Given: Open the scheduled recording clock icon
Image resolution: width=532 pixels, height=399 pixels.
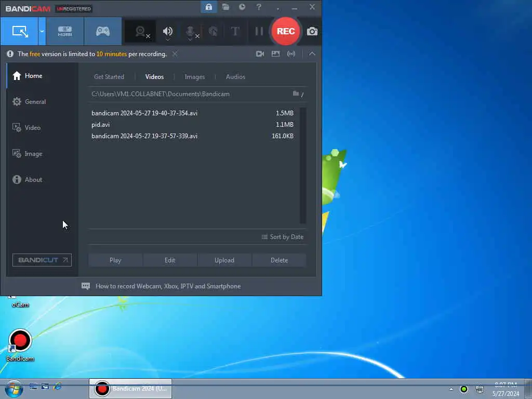Looking at the screenshot, I should pos(242,7).
